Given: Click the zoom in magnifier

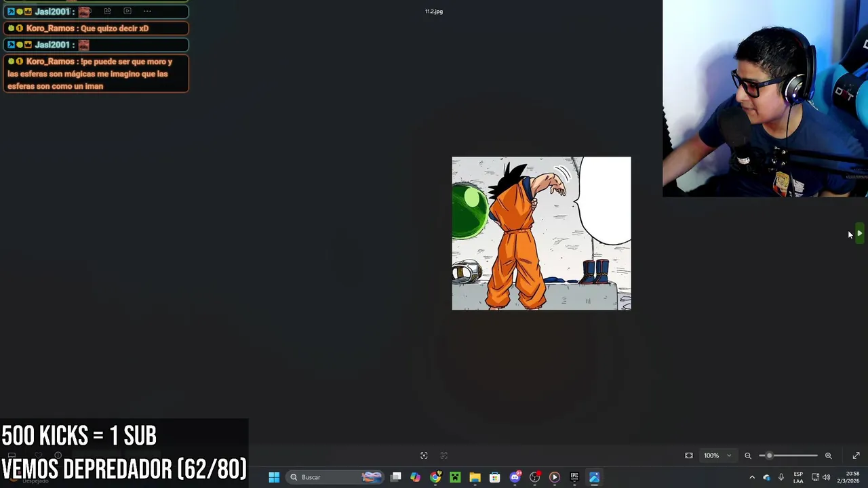Looking at the screenshot, I should (x=828, y=455).
